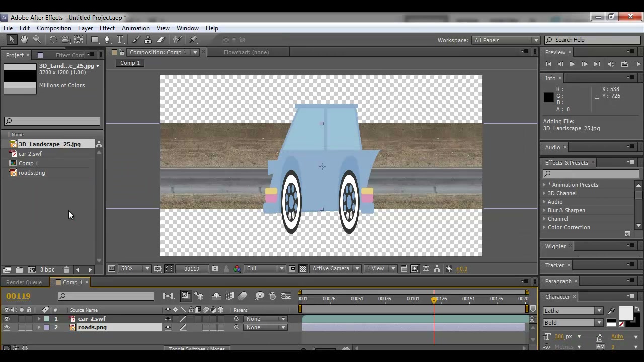Toggle frame blending for all layers
Screen dimensions: 644x362
click(229, 296)
